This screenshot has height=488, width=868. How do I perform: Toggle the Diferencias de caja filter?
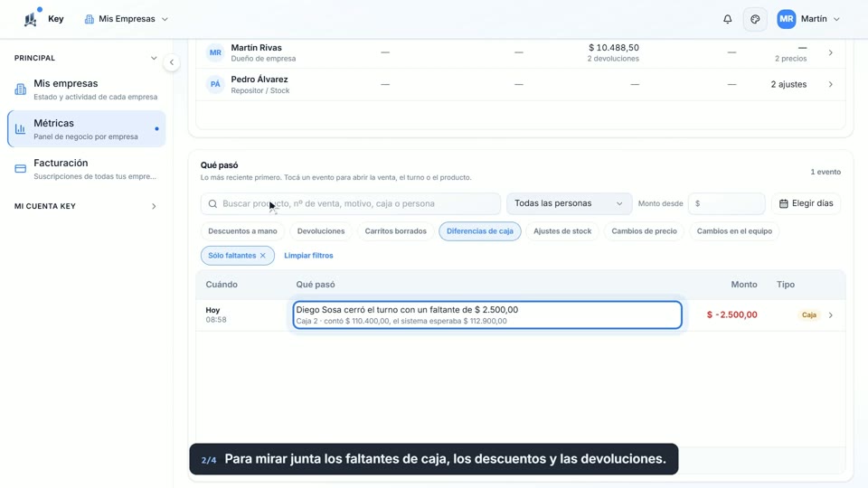click(480, 231)
